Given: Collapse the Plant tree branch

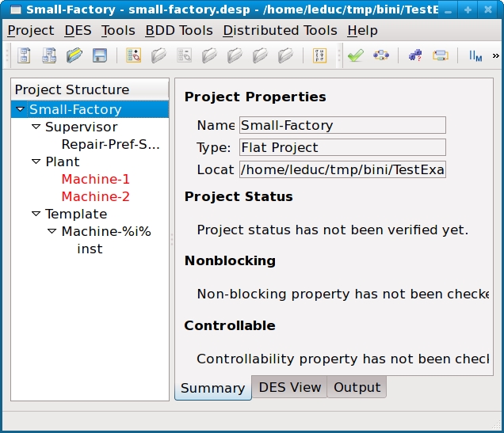Looking at the screenshot, I should (36, 161).
